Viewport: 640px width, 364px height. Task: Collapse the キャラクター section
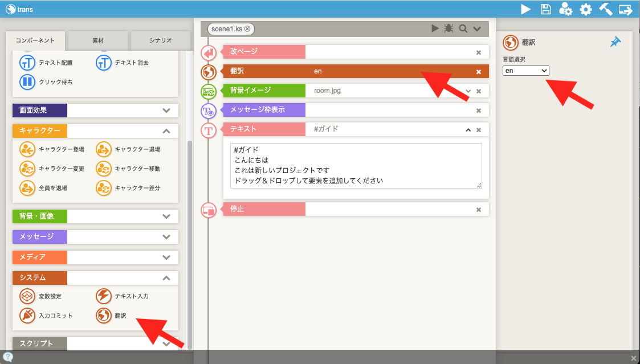tap(166, 131)
